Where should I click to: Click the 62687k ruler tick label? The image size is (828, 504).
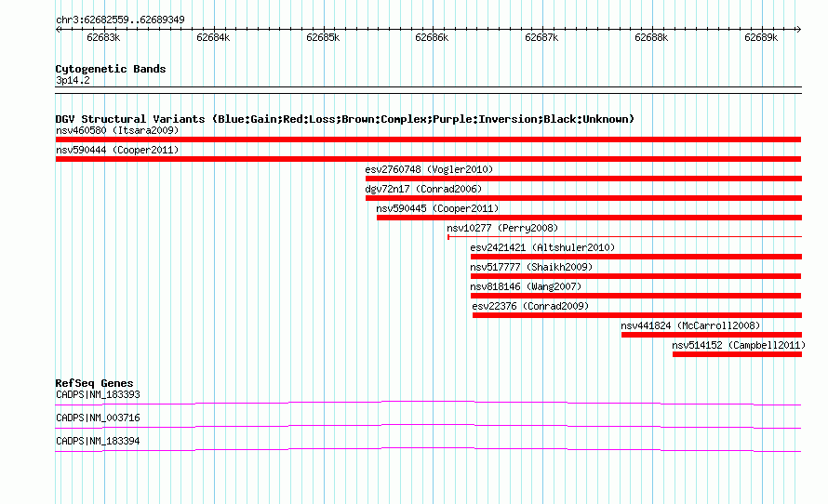point(541,38)
